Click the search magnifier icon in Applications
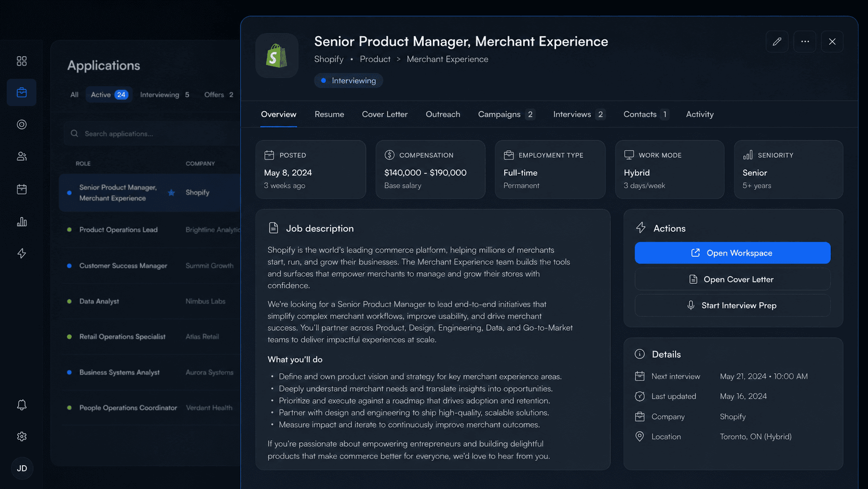The height and width of the screenshot is (489, 868). [x=75, y=134]
